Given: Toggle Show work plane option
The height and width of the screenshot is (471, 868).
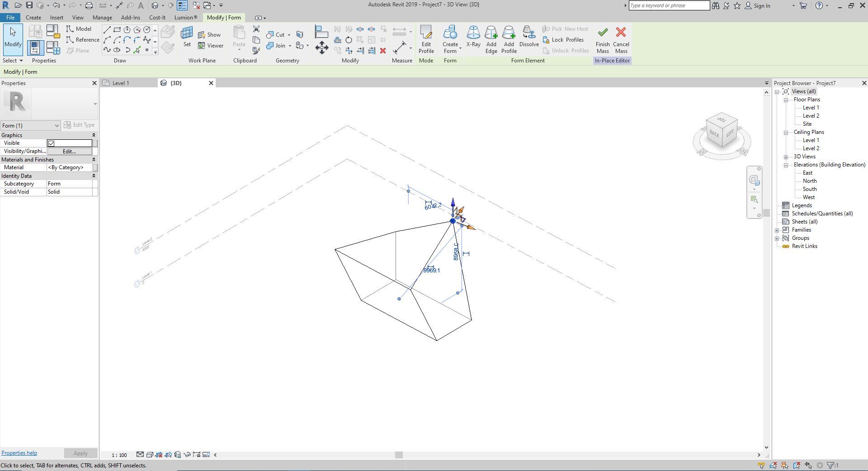Looking at the screenshot, I should pyautogui.click(x=209, y=35).
